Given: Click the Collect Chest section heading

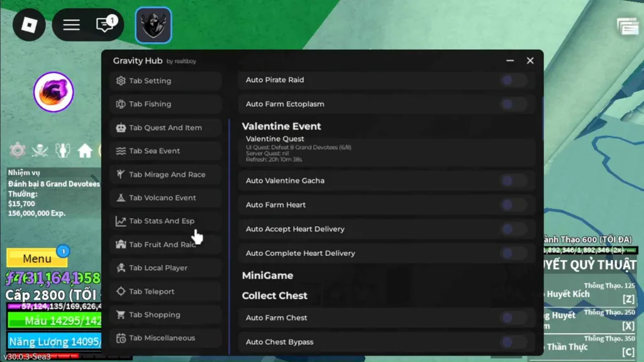Looking at the screenshot, I should click(x=274, y=296).
